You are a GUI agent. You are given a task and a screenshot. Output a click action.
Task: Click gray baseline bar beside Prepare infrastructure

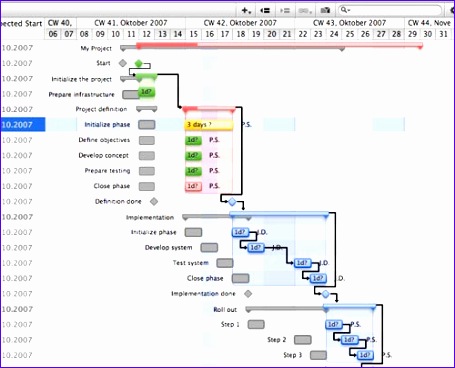click(x=131, y=95)
